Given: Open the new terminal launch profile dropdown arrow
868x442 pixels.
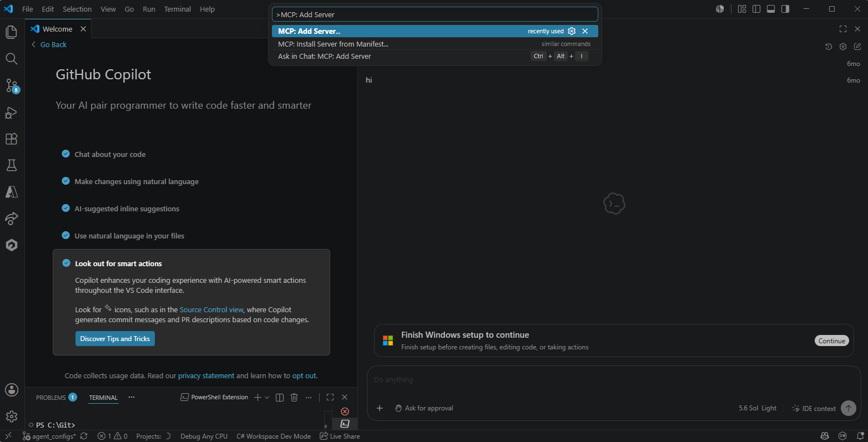Looking at the screenshot, I should click(267, 397).
